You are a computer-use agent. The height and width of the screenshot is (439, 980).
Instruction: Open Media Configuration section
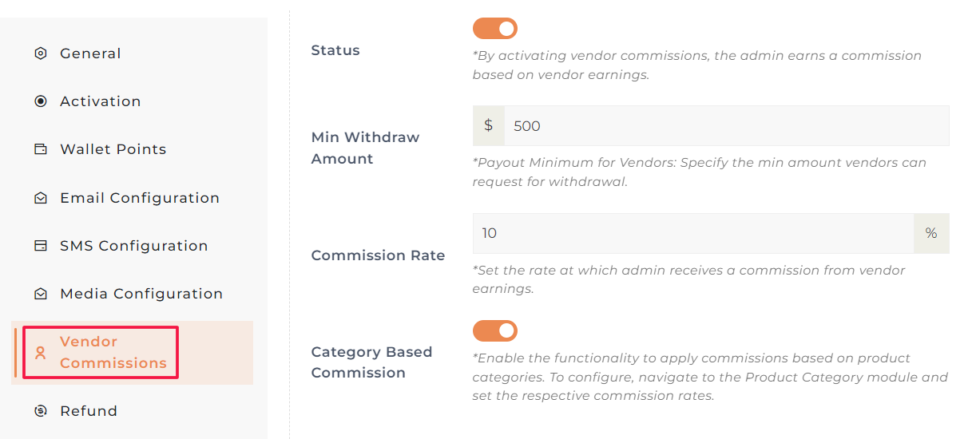(x=141, y=294)
